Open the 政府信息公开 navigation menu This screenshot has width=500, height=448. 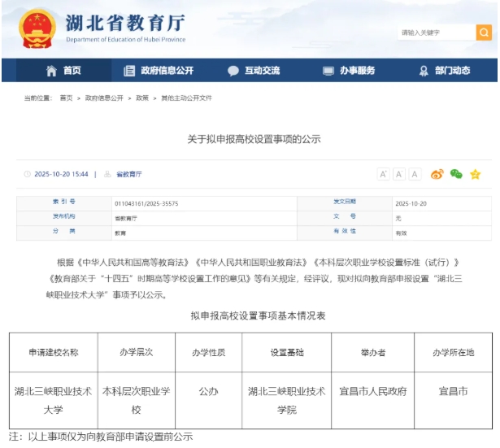[159, 71]
